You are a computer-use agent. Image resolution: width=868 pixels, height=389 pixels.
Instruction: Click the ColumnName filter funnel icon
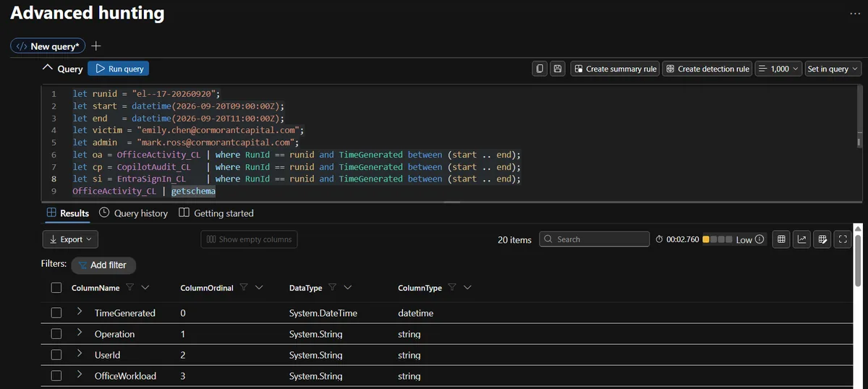[129, 287]
